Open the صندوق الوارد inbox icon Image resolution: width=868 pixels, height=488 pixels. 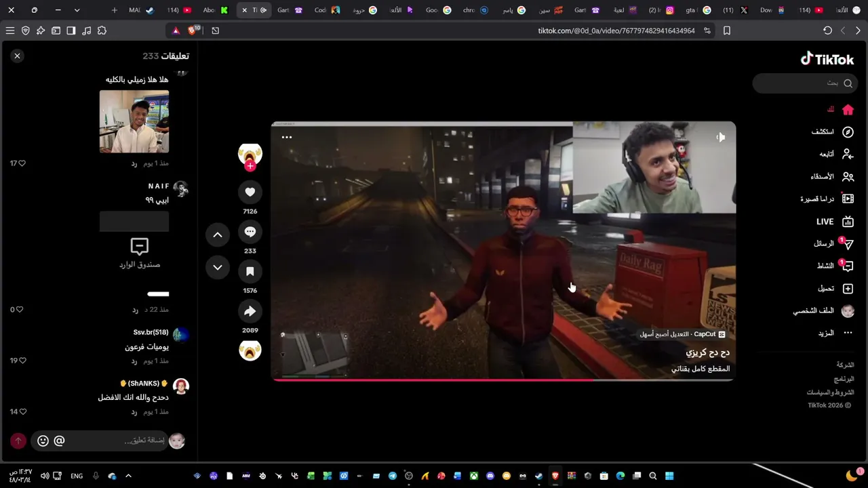click(x=139, y=247)
